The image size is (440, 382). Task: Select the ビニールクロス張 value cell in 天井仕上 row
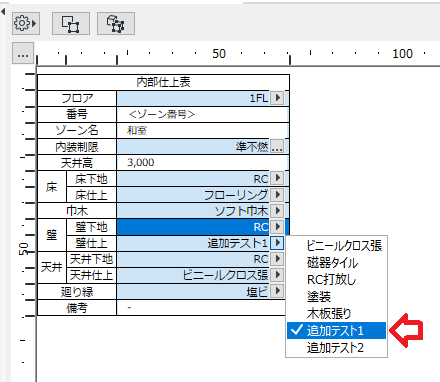(193, 275)
